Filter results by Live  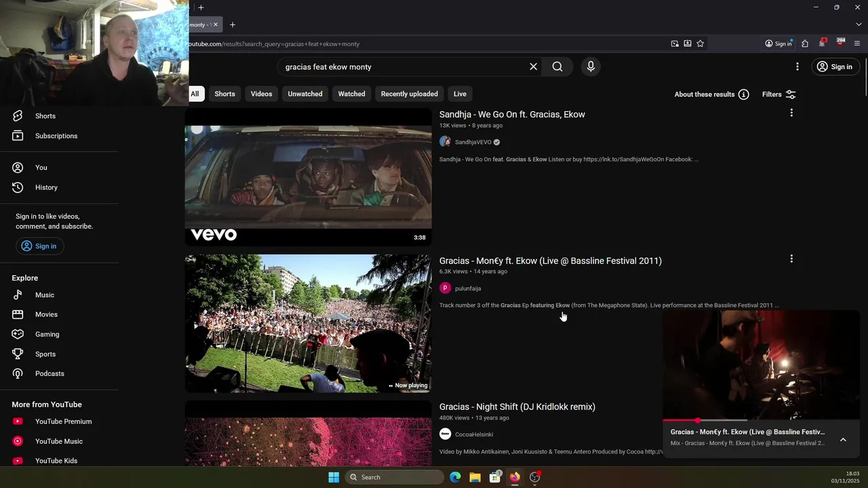point(460,94)
